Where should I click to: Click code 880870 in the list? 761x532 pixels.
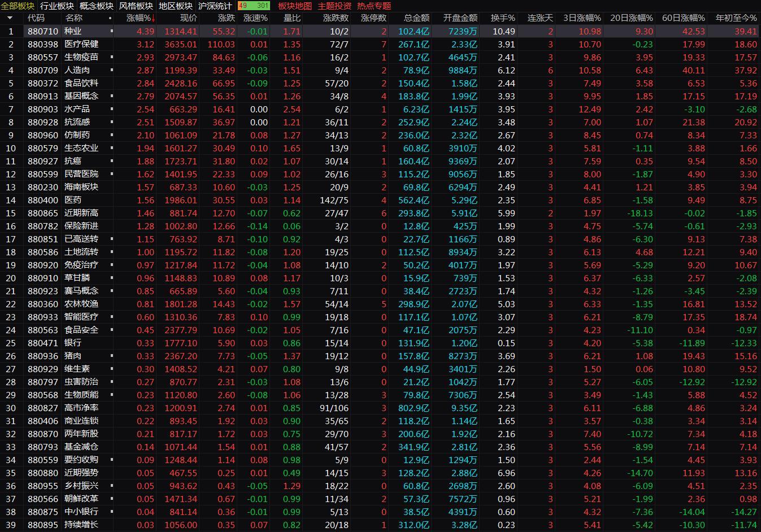(x=43, y=434)
